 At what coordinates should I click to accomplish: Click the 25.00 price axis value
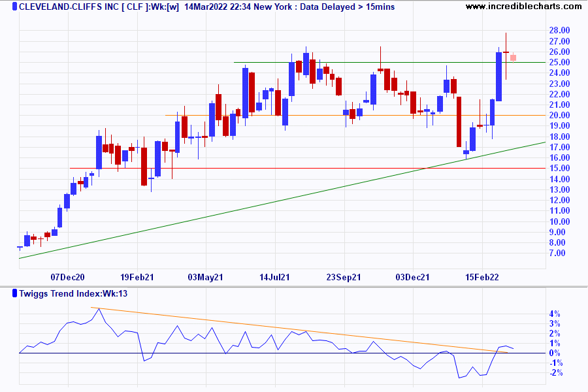[x=559, y=62]
